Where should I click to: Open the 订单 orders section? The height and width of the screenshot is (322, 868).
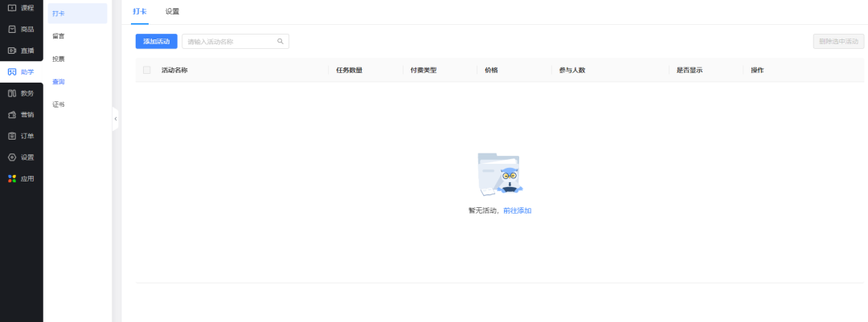click(21, 136)
